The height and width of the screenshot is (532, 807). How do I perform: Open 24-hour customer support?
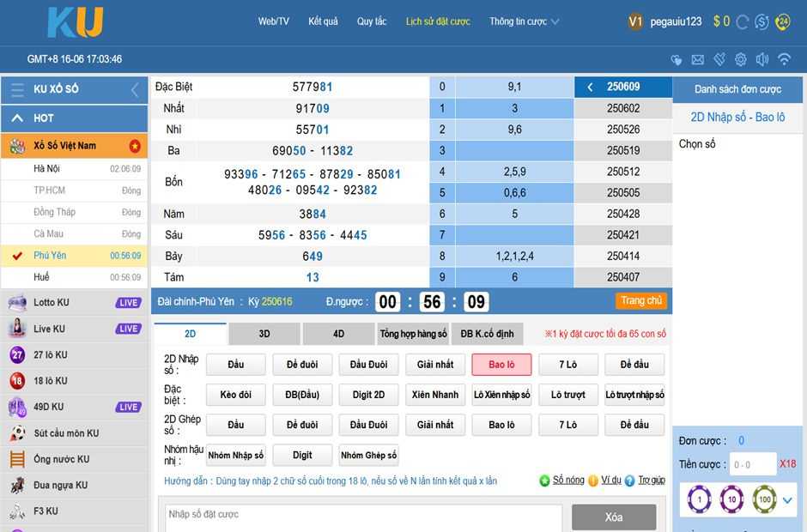pos(783,21)
